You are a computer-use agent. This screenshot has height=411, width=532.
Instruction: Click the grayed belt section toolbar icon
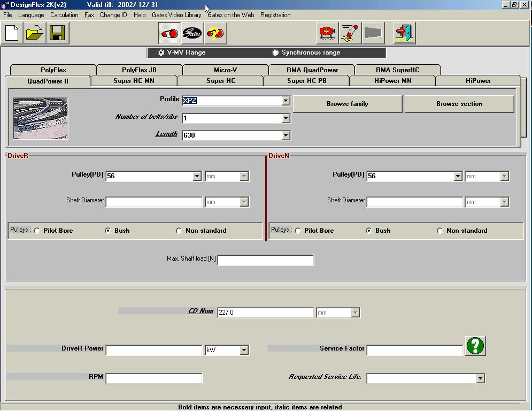click(373, 33)
